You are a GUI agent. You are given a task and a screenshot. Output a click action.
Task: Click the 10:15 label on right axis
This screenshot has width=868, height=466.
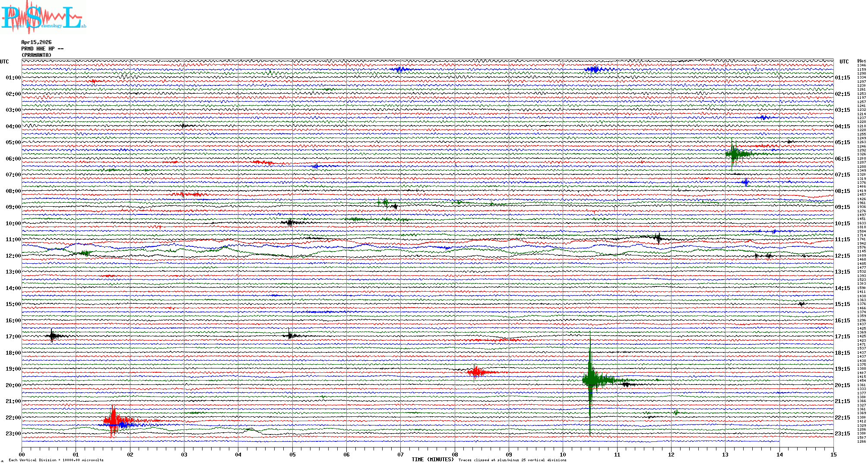(842, 224)
